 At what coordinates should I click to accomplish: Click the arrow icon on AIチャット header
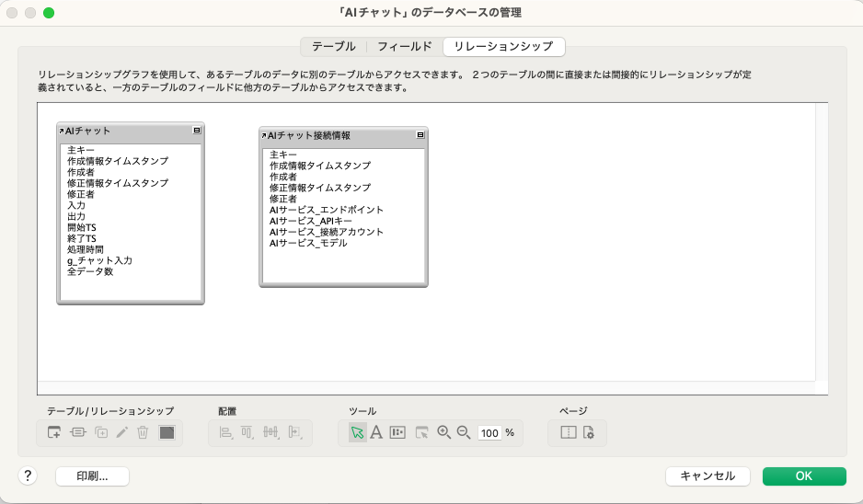pyautogui.click(x=62, y=131)
